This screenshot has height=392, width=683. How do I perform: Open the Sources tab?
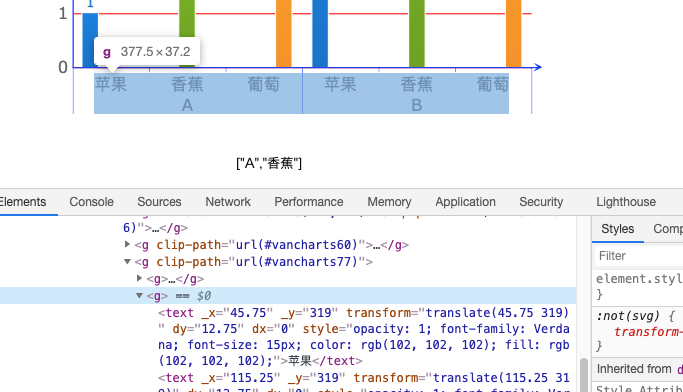pos(159,202)
